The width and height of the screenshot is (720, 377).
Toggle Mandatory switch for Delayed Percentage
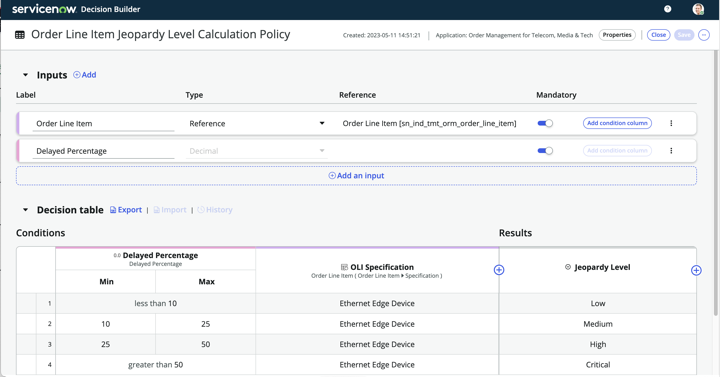(545, 151)
